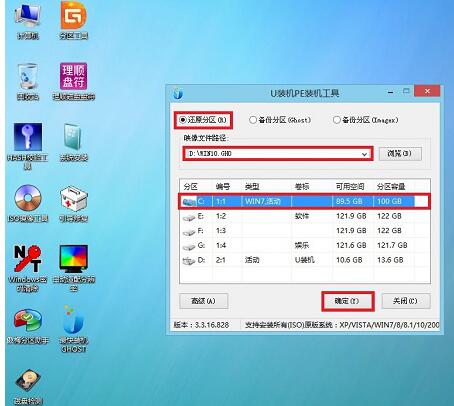Select the 1:3 partition number cell
Screen dimensions: 454x406
pos(221,231)
